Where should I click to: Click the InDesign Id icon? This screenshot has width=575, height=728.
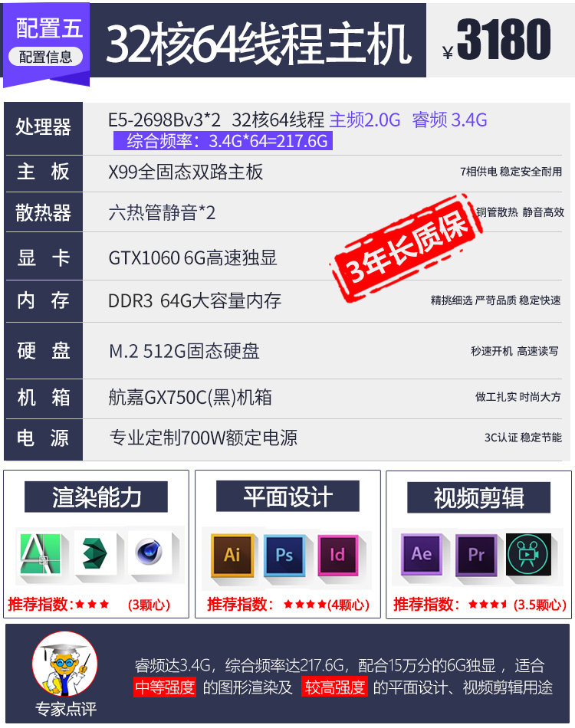point(337,555)
